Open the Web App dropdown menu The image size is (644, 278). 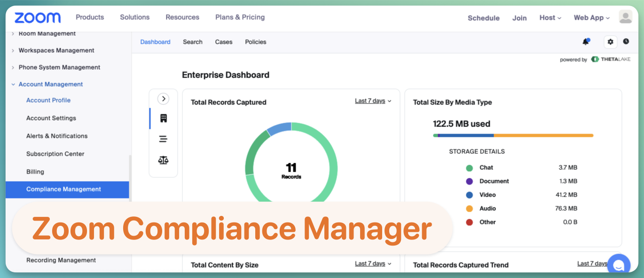591,18
